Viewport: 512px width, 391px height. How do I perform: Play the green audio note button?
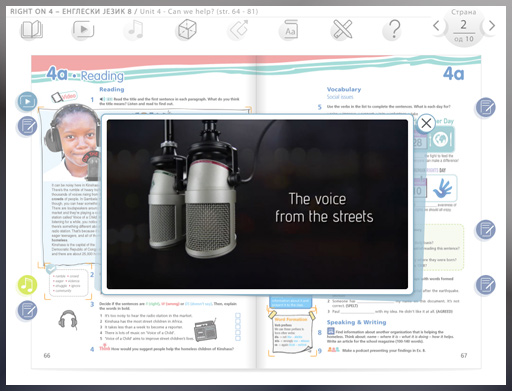click(27, 285)
